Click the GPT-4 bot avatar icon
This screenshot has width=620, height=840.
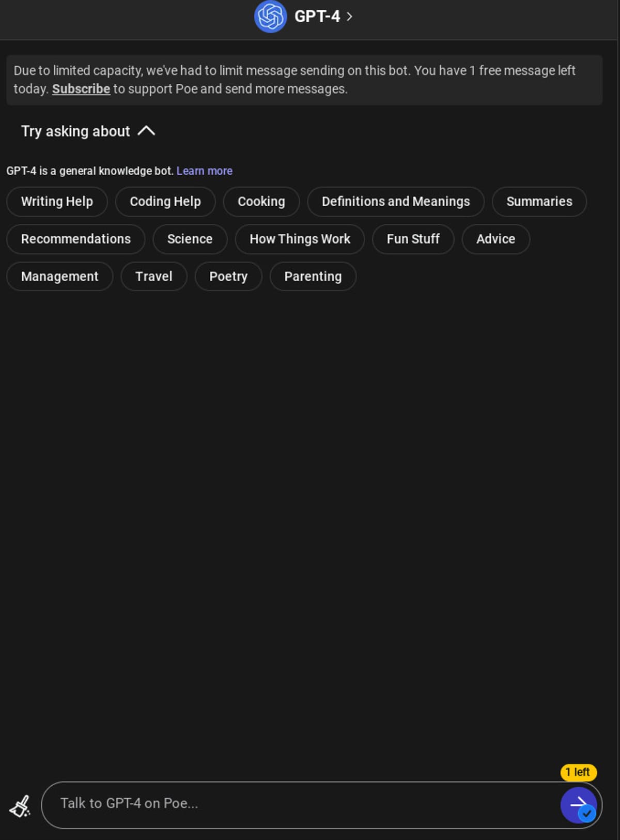(270, 17)
